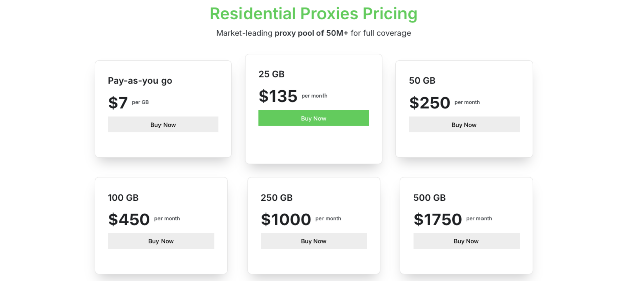
Task: Click the 25 GB plan title
Action: 271,74
